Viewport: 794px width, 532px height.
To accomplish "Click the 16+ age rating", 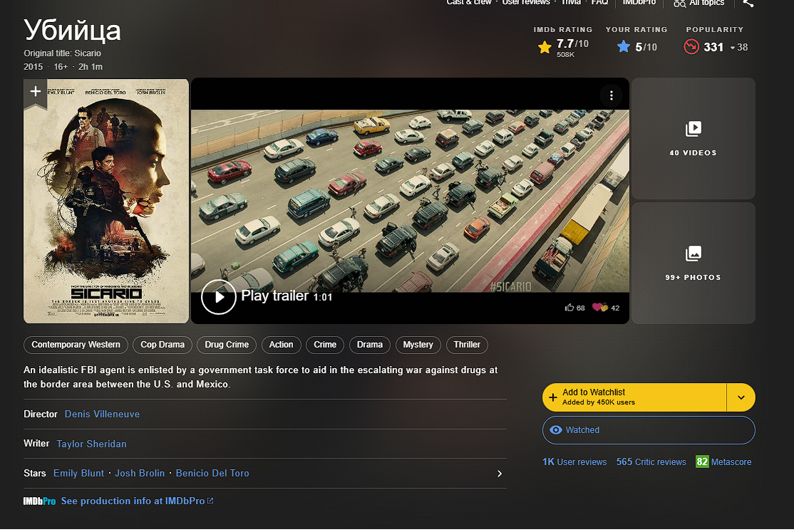I will (61, 67).
